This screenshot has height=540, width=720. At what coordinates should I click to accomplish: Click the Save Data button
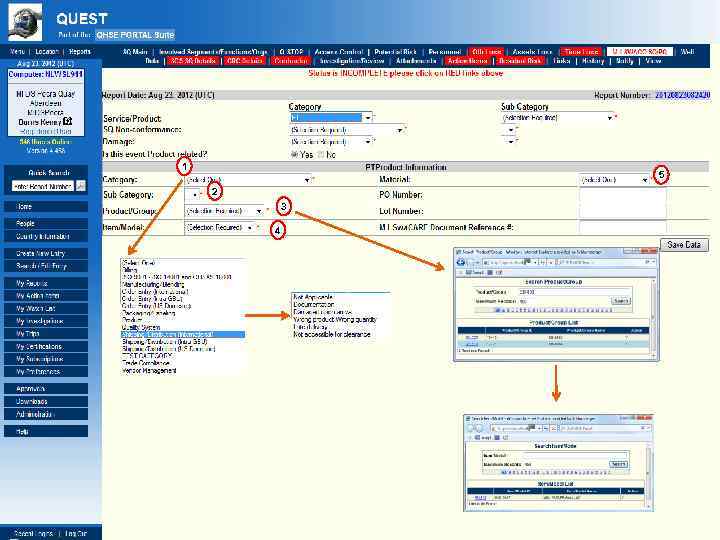point(684,245)
